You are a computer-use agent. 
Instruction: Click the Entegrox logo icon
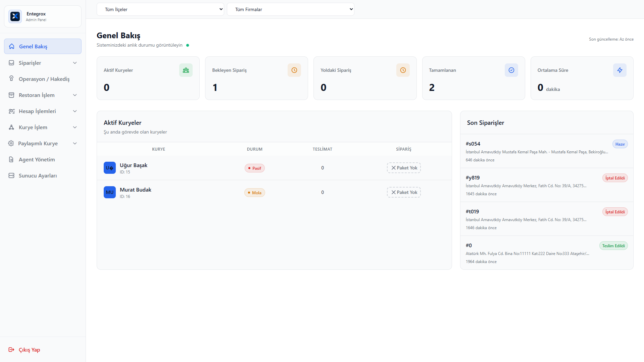[x=15, y=16]
